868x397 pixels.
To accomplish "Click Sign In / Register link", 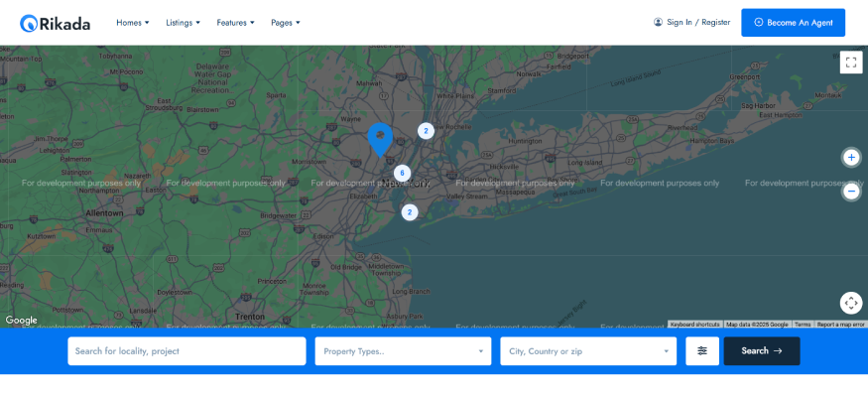I will coord(691,22).
